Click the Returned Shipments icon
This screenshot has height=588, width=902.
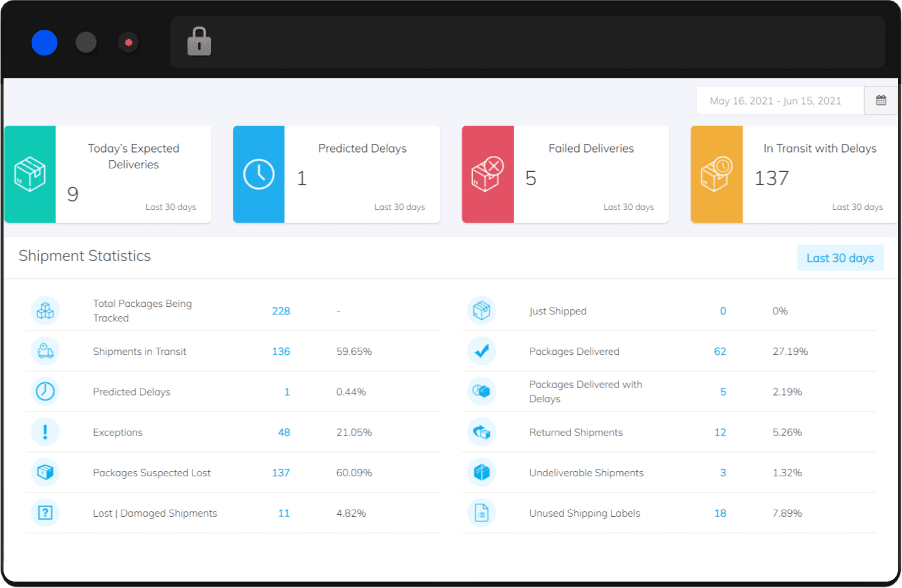click(481, 432)
